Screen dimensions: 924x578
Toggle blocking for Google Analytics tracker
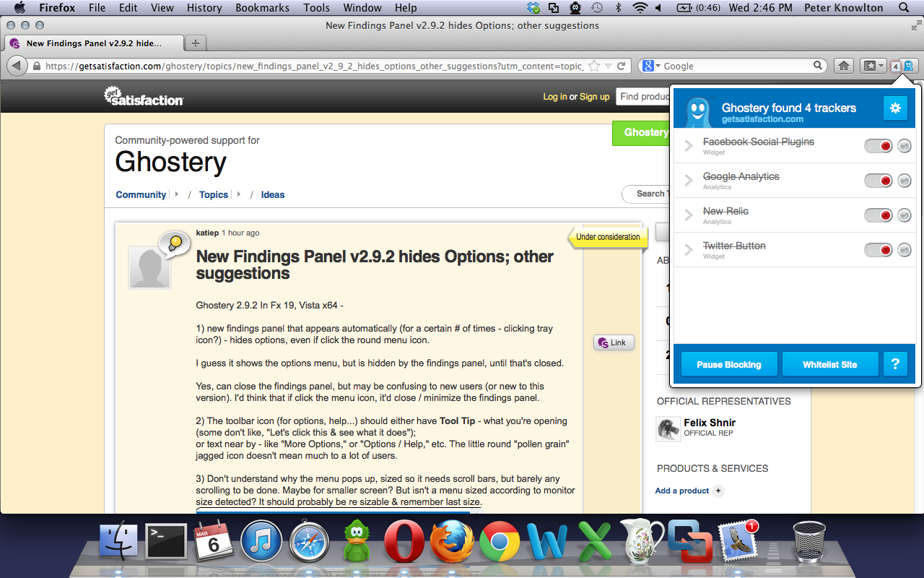(x=879, y=181)
